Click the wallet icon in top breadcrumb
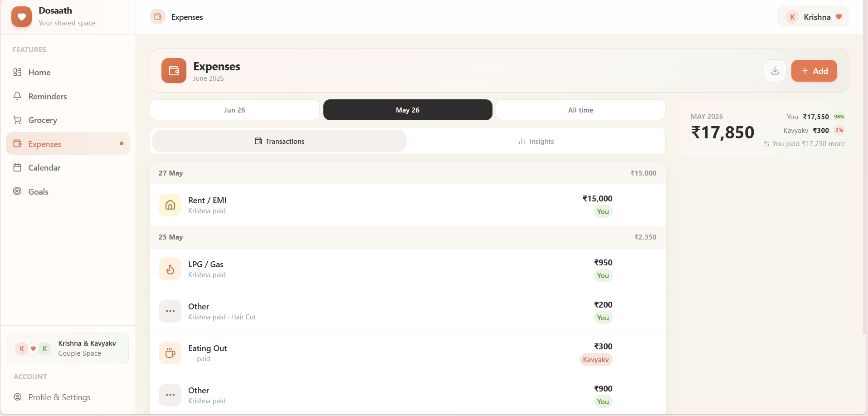 click(157, 17)
